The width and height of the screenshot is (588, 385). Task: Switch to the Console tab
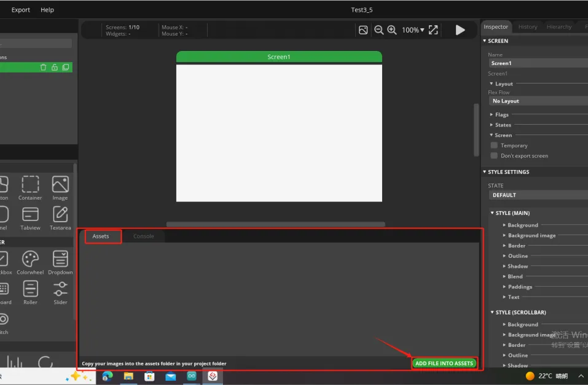pos(144,236)
